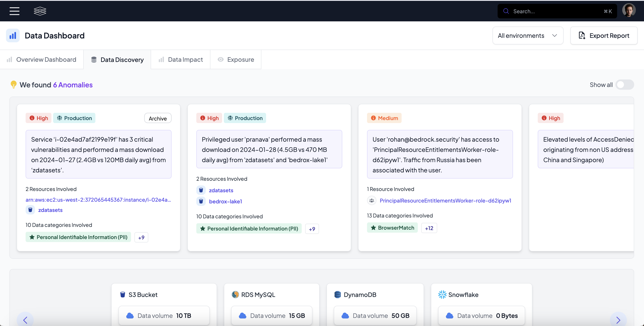Image resolution: width=644 pixels, height=326 pixels.
Task: Click the PII tag in first anomaly card
Action: coord(78,237)
